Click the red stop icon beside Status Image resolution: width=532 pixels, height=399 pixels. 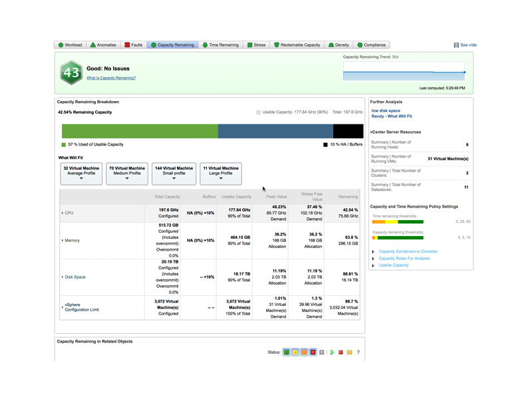click(x=341, y=352)
